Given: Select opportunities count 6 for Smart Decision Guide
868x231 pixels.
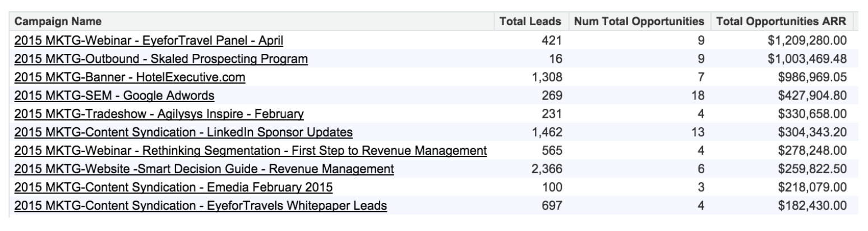Looking at the screenshot, I should point(701,169).
